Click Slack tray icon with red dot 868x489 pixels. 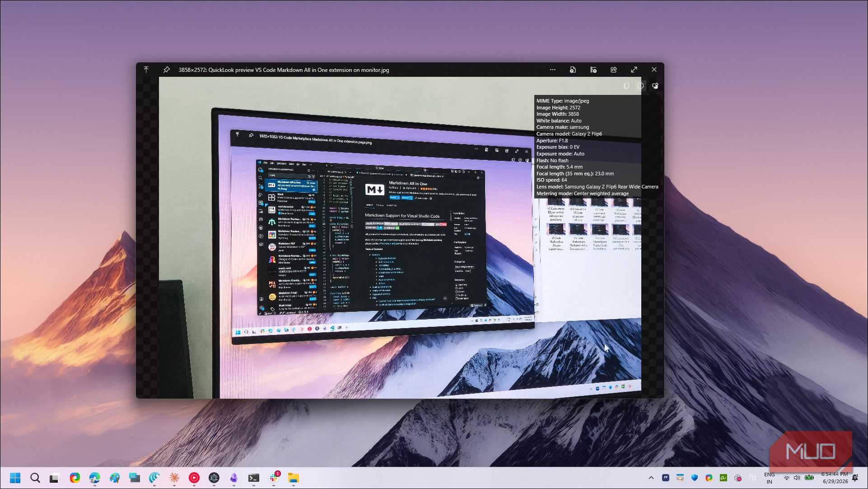pos(737,478)
